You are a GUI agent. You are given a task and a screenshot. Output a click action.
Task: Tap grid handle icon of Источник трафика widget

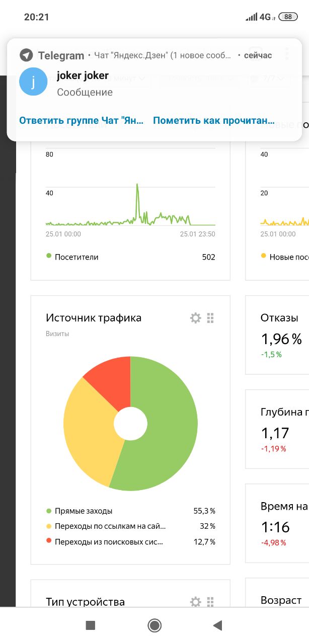[211, 318]
